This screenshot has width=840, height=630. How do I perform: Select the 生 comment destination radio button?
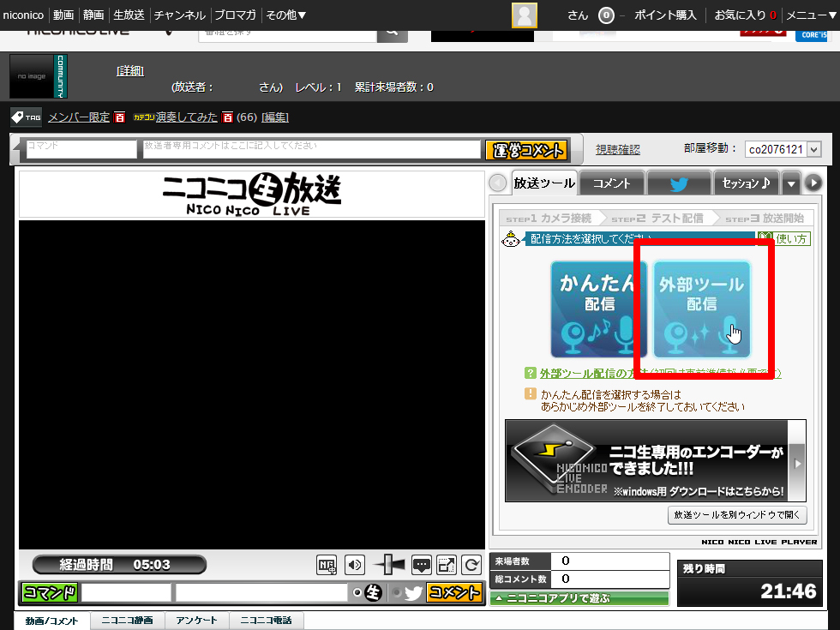click(357, 592)
